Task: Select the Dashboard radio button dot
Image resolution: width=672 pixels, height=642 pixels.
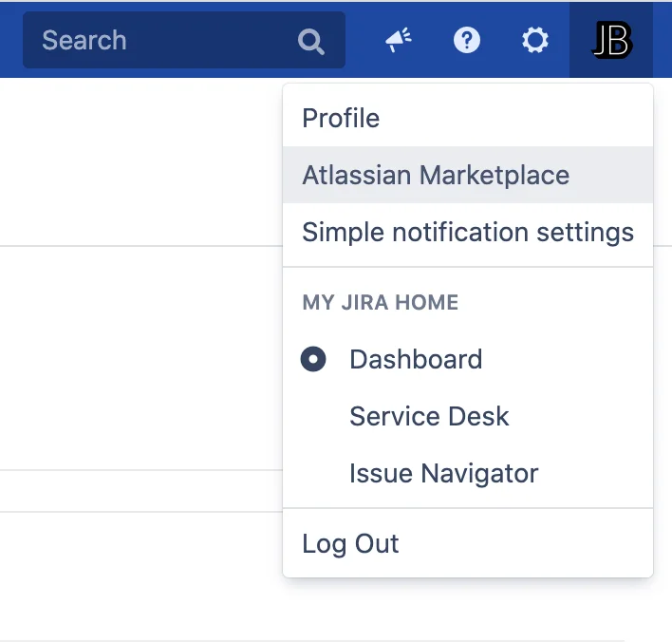Action: [x=313, y=359]
